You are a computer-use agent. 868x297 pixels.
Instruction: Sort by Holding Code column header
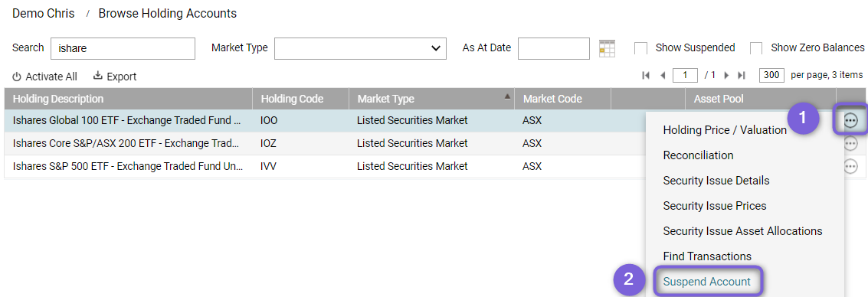pos(300,99)
